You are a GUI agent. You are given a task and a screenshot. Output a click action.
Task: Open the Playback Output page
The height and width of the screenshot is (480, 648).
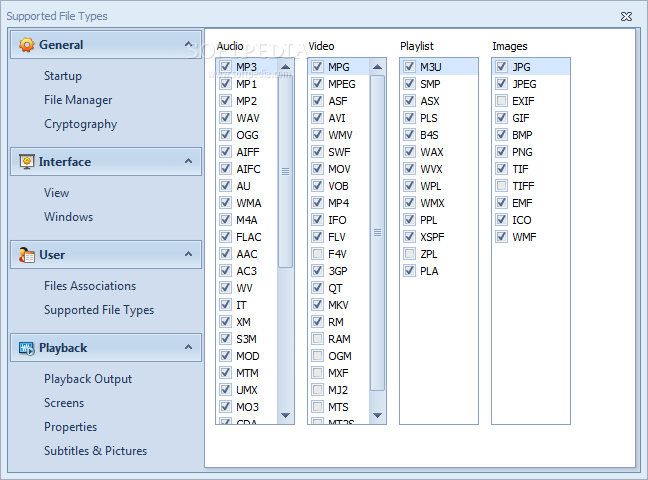click(x=88, y=379)
